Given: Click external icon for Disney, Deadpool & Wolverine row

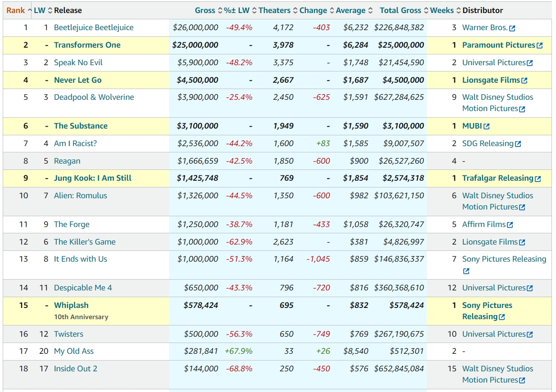Looking at the screenshot, I should pyautogui.click(x=522, y=109).
